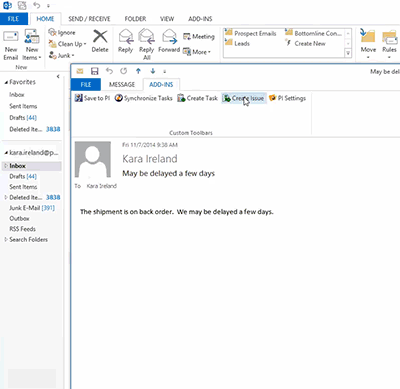Expand the account Inbox folder
The height and width of the screenshot is (389, 400).
click(6, 166)
